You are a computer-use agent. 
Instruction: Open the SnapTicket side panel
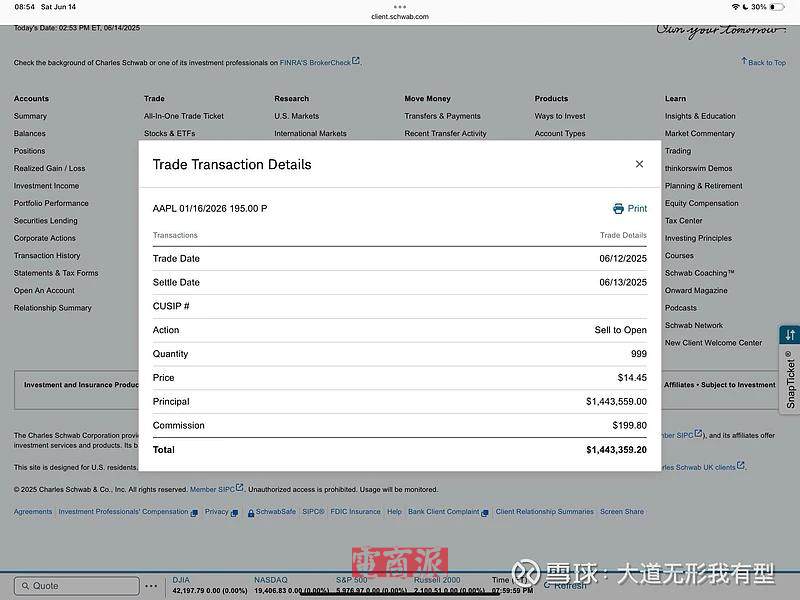790,369
